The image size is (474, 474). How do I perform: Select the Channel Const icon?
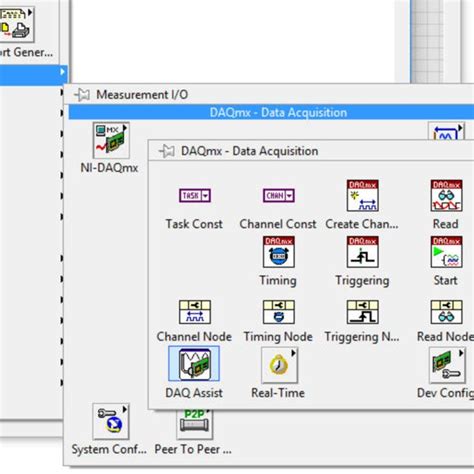click(x=279, y=195)
